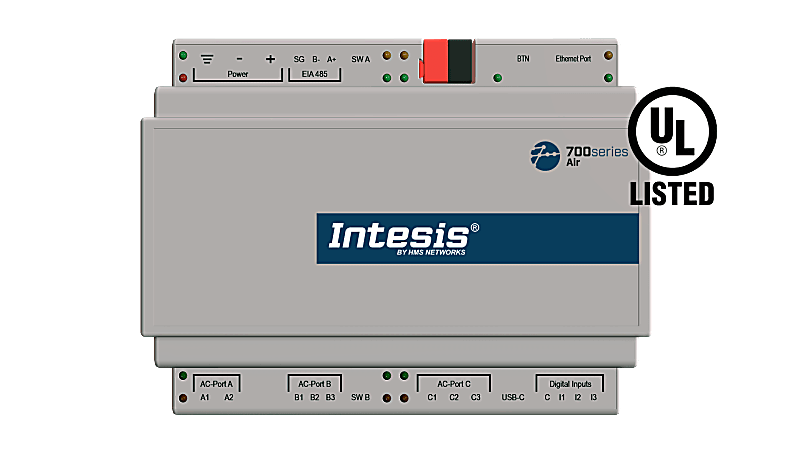Viewport: 800px width, 450px height.
Task: Click the I3 terminal label
Action: 593,397
